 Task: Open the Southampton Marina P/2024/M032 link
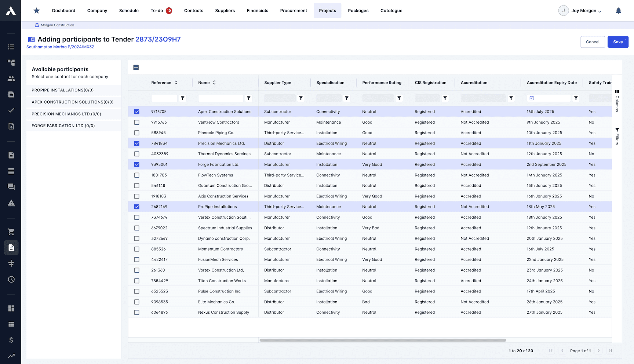coord(60,47)
